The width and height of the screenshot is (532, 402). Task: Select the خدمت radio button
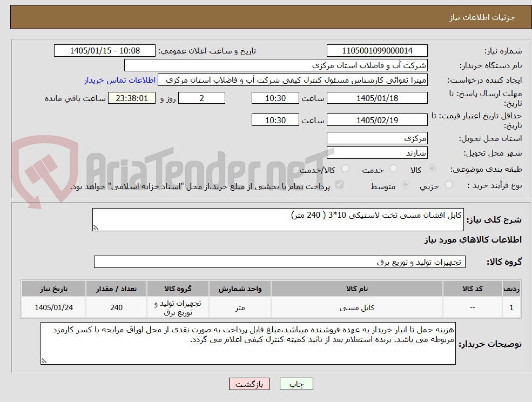(393, 169)
